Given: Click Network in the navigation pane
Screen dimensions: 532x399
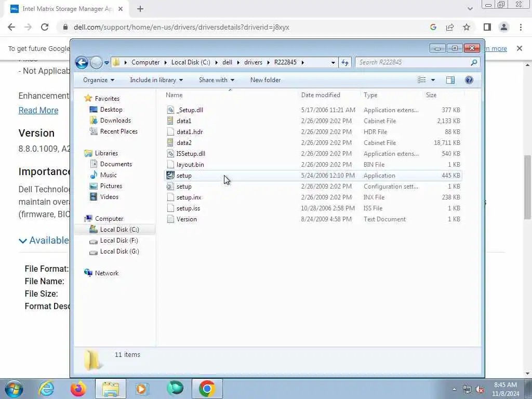Looking at the screenshot, I should click(107, 273).
